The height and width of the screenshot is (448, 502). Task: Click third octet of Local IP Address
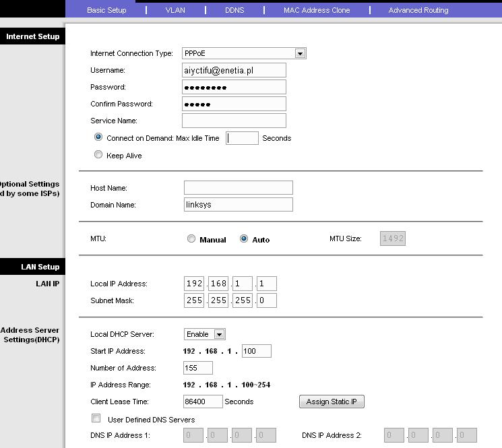pyautogui.click(x=243, y=284)
